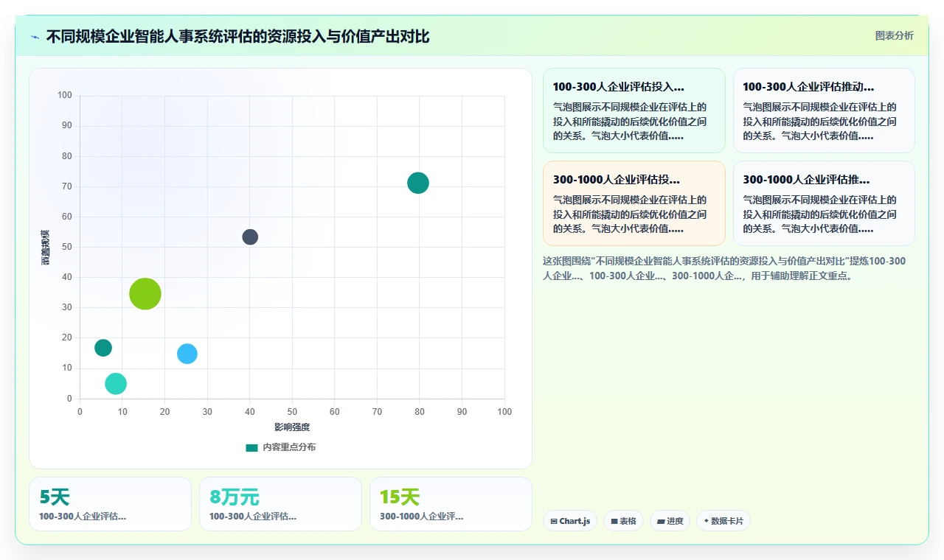The image size is (944, 560).
Task: Select the 数据卡片 tag label
Action: (x=727, y=521)
